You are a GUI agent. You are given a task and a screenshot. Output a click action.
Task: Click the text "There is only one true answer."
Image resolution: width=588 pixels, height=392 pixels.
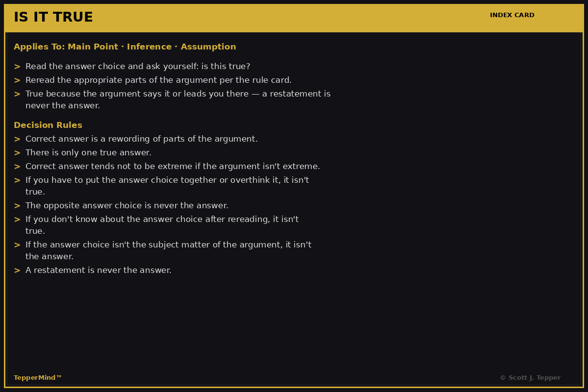(x=88, y=153)
